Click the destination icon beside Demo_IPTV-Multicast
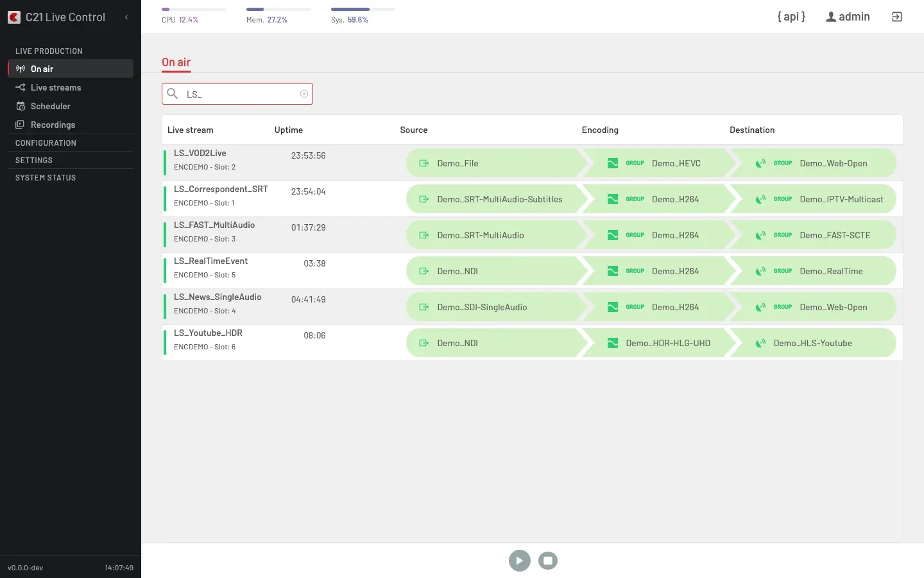This screenshot has width=924, height=578. click(760, 199)
